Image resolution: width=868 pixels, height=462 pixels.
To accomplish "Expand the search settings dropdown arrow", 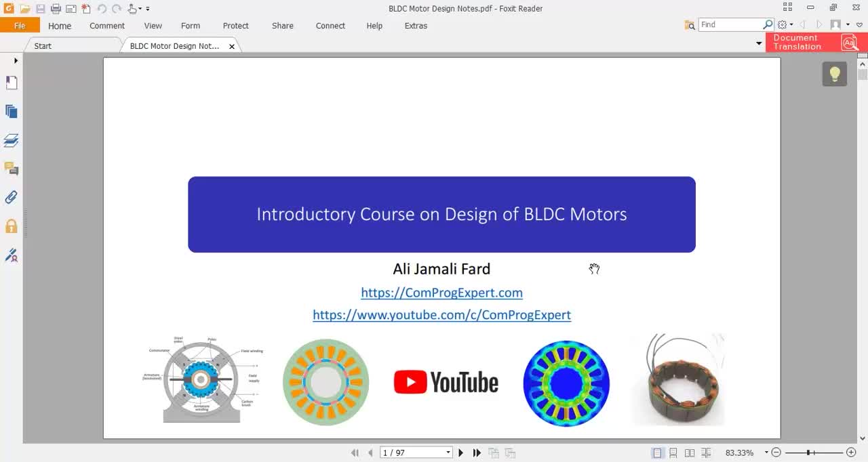I will click(791, 25).
